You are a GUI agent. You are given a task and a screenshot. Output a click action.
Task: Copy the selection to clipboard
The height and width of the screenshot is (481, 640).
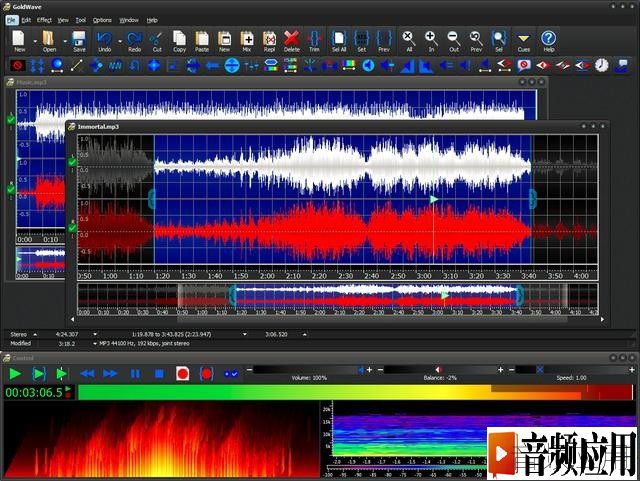click(179, 41)
